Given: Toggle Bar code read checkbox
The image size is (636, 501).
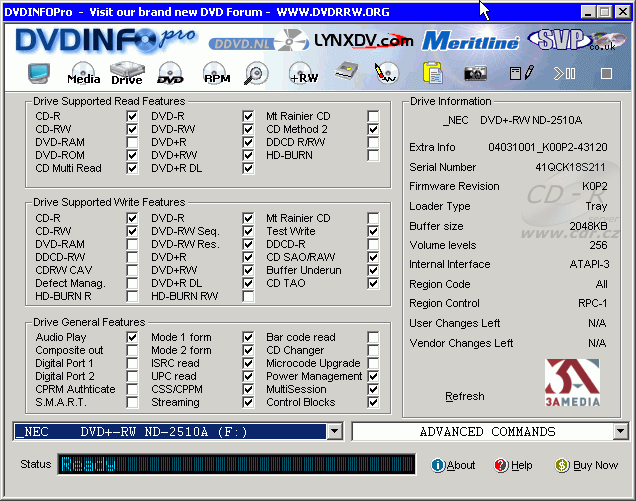Looking at the screenshot, I should point(373,337).
